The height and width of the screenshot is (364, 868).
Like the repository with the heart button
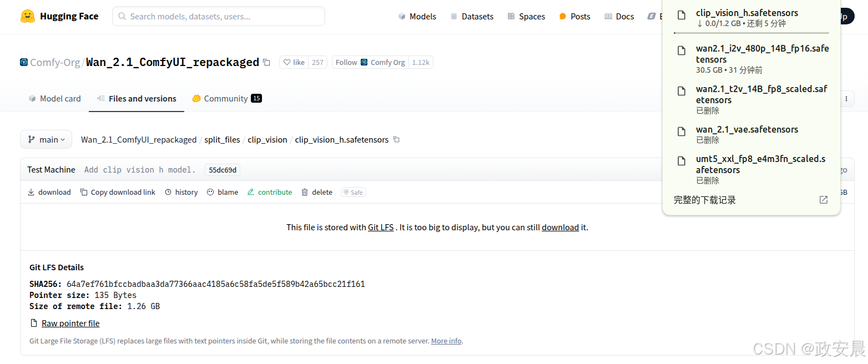[x=294, y=62]
